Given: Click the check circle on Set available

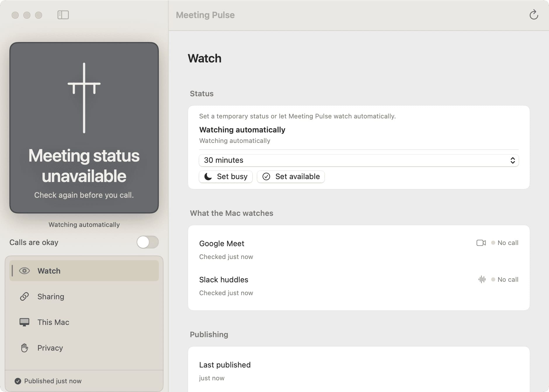Looking at the screenshot, I should (x=266, y=176).
